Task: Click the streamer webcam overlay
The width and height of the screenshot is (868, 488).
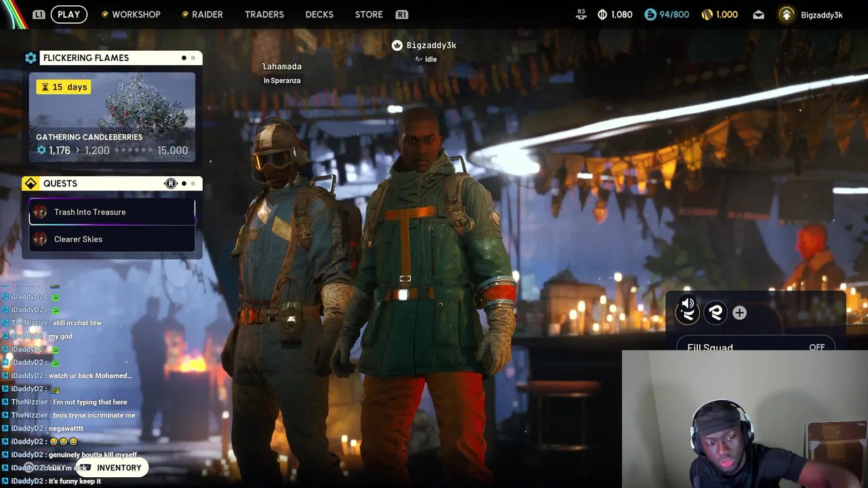Action: tap(745, 419)
